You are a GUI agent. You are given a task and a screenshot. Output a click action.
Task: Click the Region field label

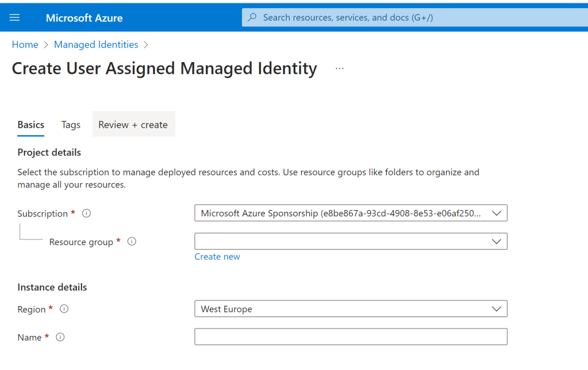pos(32,309)
